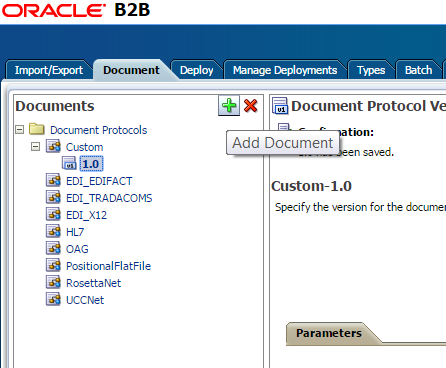
Task: Click the Custom protocol icon
Action: [53, 146]
